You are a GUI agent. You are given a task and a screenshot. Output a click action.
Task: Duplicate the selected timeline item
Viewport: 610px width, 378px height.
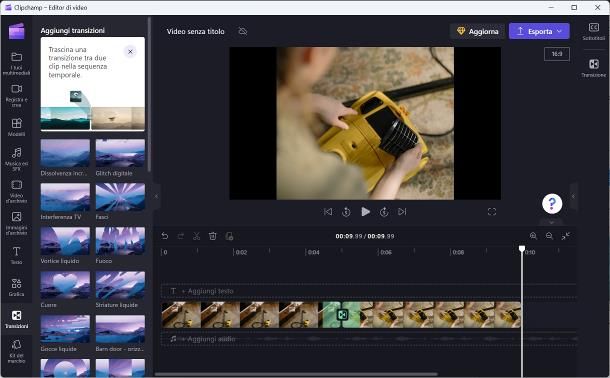(229, 236)
